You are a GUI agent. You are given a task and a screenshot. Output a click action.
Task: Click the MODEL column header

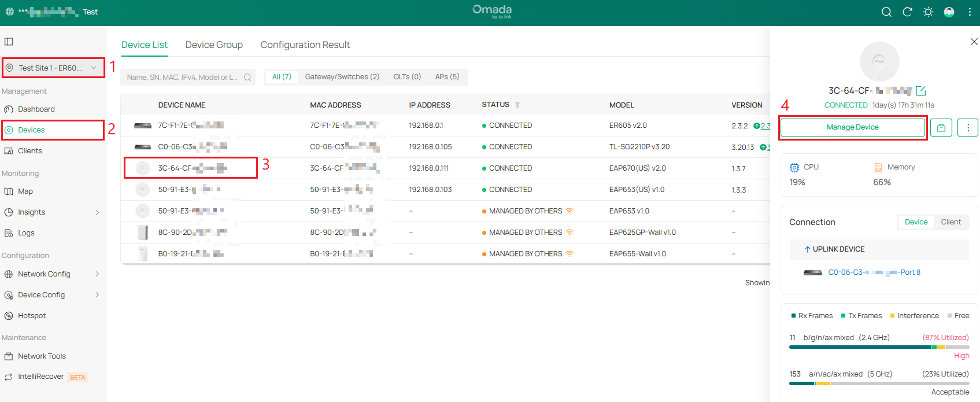[x=621, y=105]
